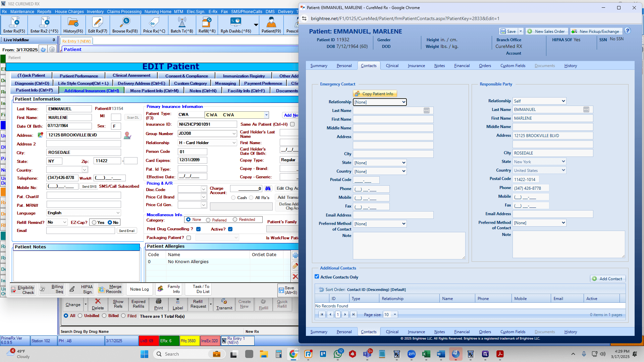Viewport: 644px width, 362px height.
Task: Toggle Print Drug Counselling checkbox
Action: point(198,229)
